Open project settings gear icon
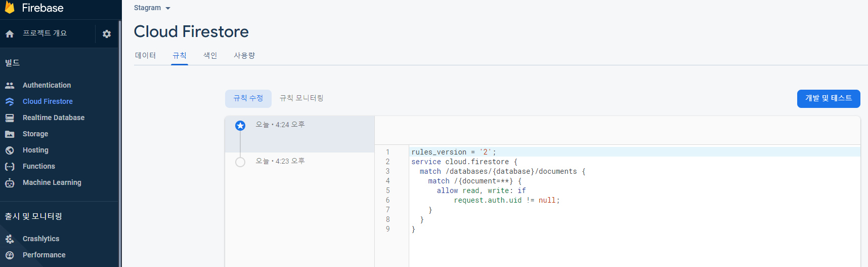 (x=107, y=34)
